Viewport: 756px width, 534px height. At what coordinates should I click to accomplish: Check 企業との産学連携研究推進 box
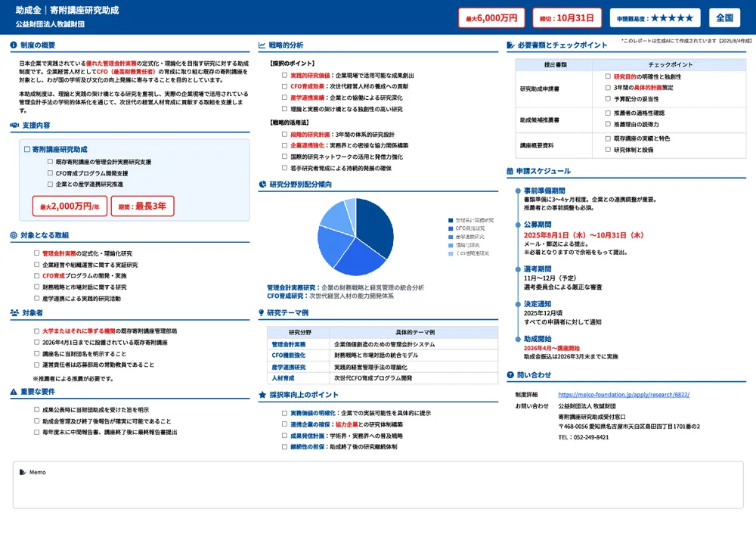50,184
